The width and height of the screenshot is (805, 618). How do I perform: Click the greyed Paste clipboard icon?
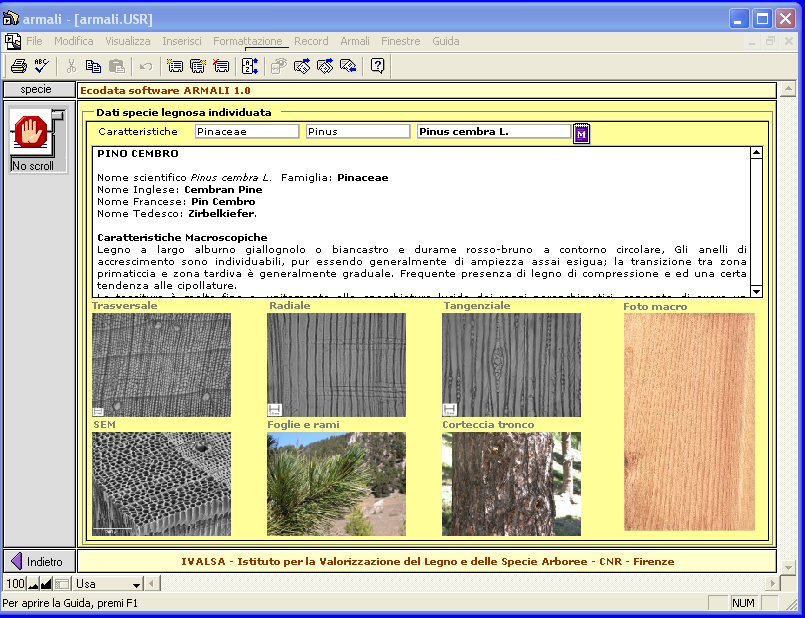click(117, 66)
